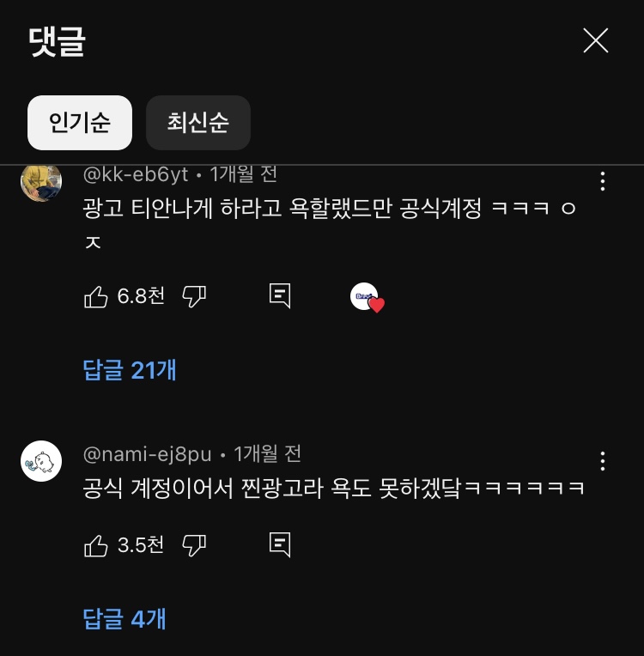Open the three-dot menu for the @kk-eb6yt comment
The width and height of the screenshot is (644, 656).
tap(603, 181)
